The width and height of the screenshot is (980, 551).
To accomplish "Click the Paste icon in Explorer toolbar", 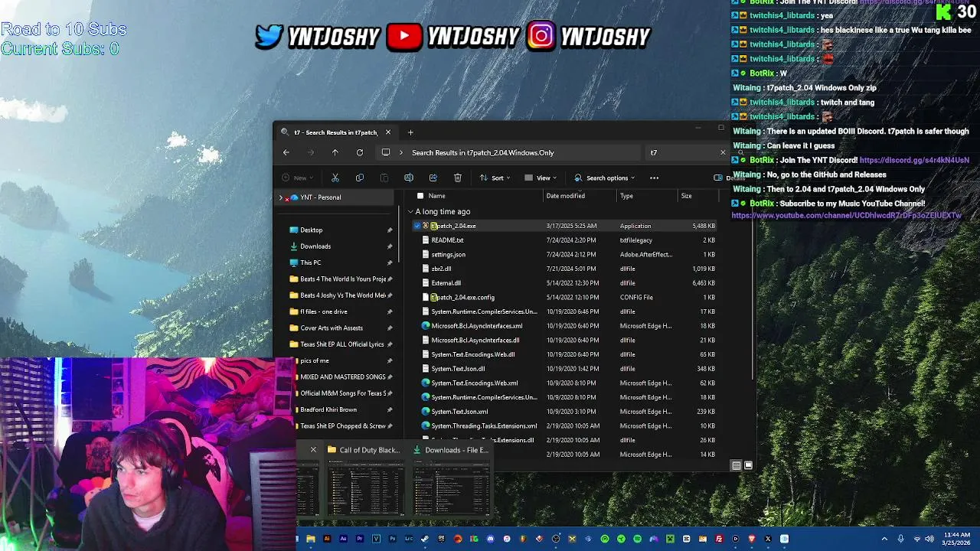I will point(384,178).
